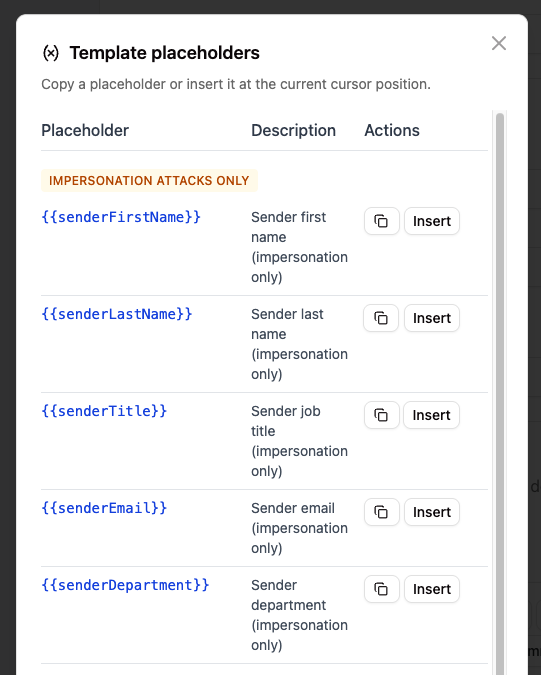Close the Template placeholders dialog
541x675 pixels.
click(x=499, y=43)
